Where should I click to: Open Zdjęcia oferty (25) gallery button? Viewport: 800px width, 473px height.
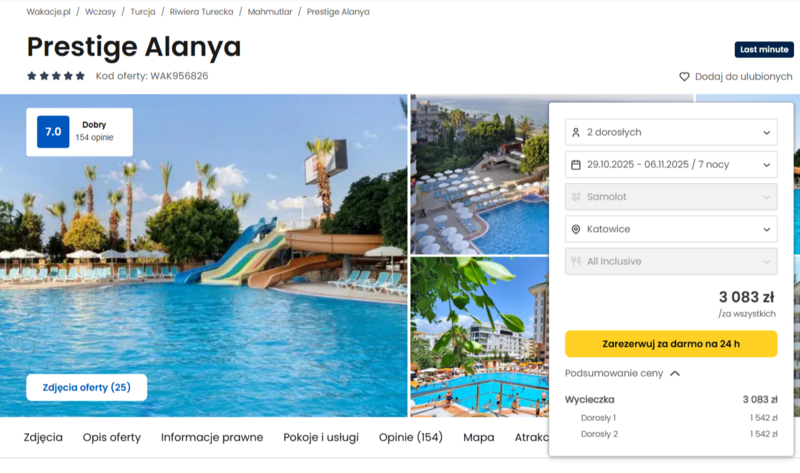pos(87,387)
